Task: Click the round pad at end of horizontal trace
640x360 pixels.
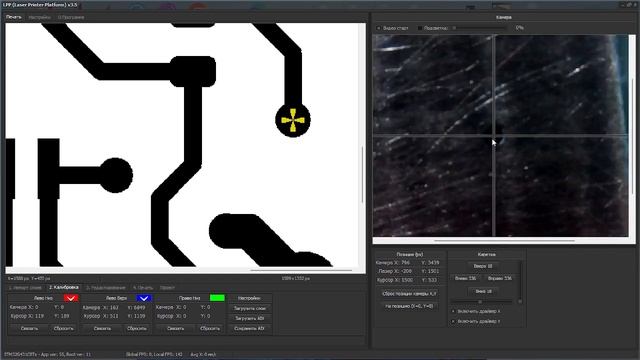Action: click(116, 176)
